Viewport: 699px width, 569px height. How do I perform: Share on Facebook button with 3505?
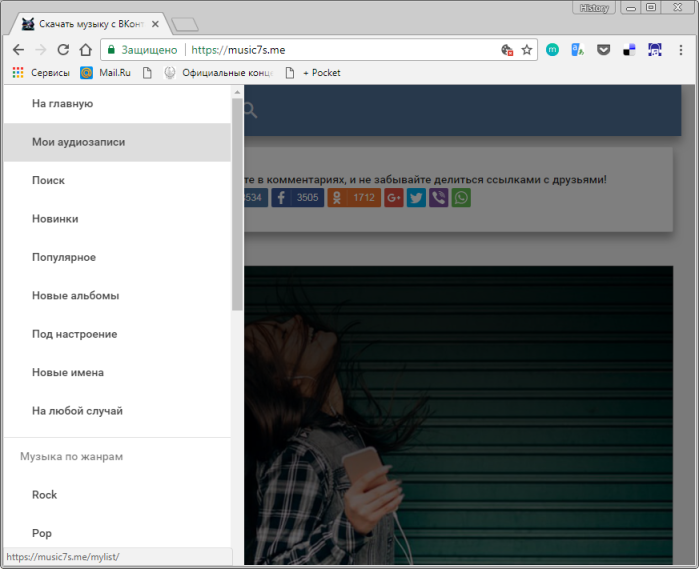(298, 198)
